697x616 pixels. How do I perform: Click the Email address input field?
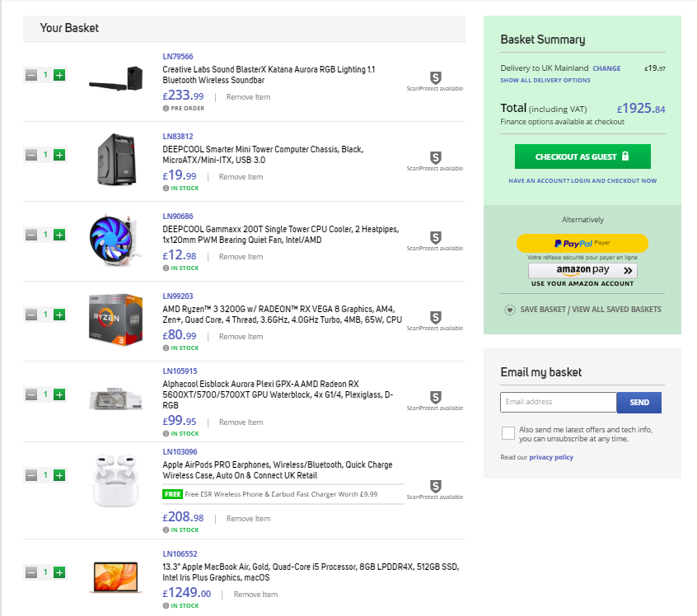559,402
